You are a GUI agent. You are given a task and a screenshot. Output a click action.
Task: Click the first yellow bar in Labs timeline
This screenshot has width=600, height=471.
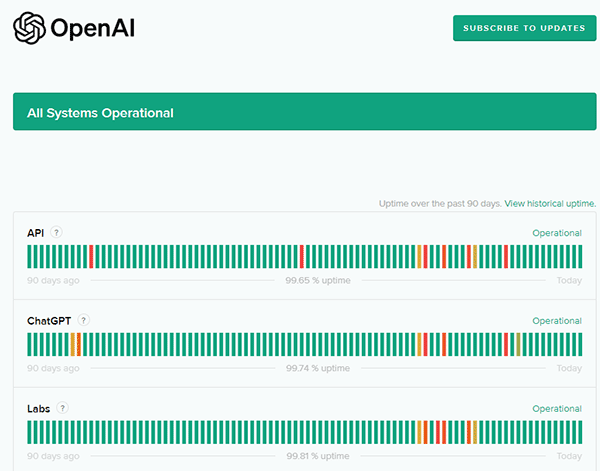coord(419,432)
